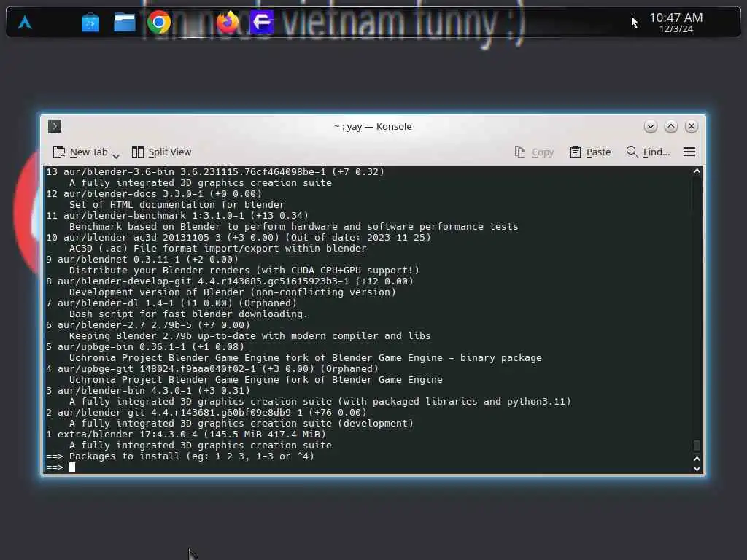Click the Paste toolbar button
Screen dimensions: 747x560
pos(590,152)
